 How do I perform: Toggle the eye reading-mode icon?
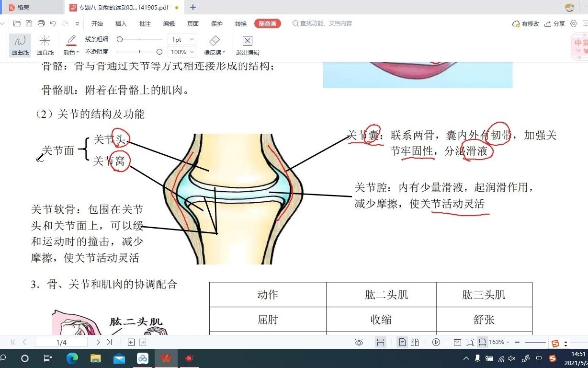coord(359,342)
